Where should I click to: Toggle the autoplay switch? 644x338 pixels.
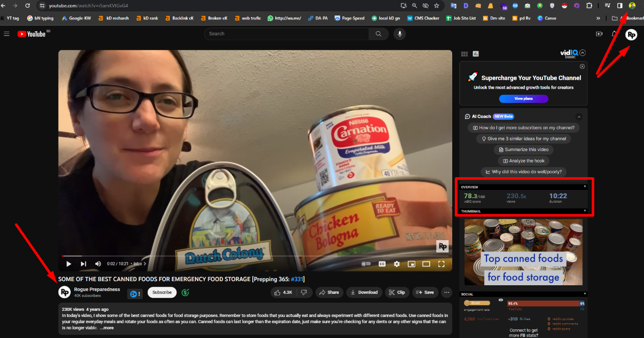point(366,264)
